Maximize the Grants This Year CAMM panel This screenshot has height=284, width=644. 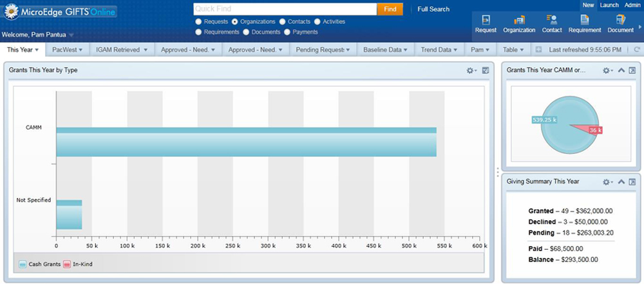coord(632,71)
